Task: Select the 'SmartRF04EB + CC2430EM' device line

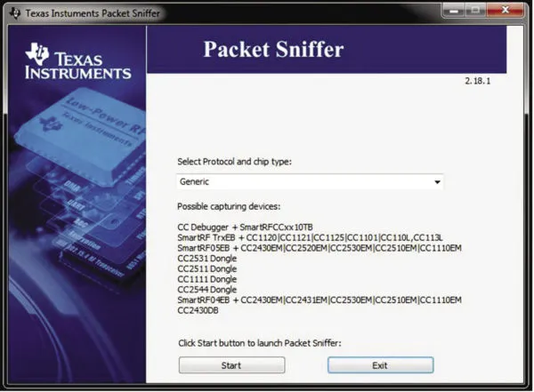Action: point(320,300)
